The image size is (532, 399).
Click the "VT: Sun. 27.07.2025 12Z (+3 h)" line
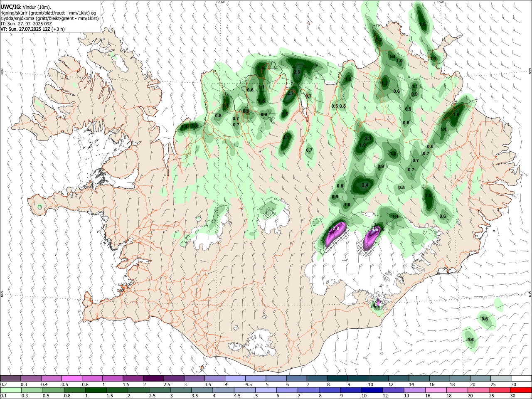tap(32, 29)
